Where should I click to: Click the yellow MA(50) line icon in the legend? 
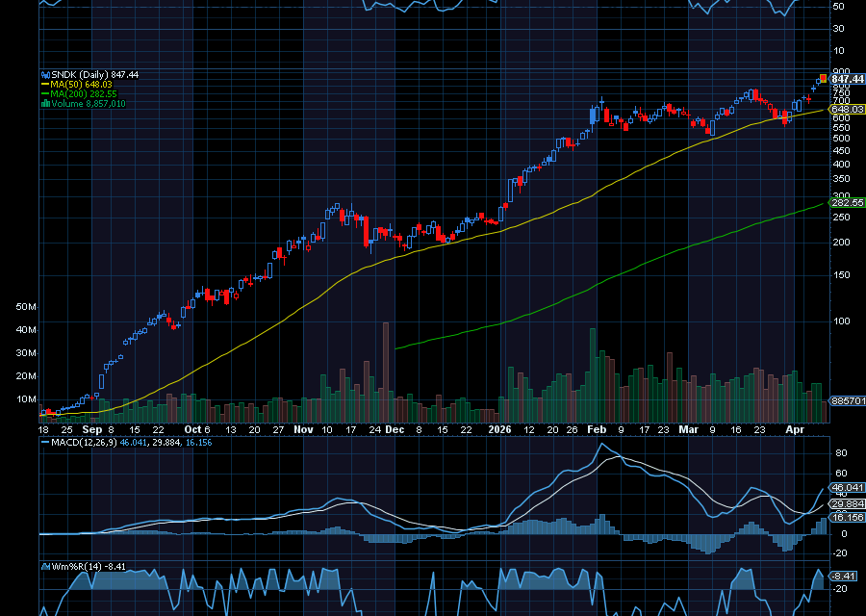click(x=44, y=84)
